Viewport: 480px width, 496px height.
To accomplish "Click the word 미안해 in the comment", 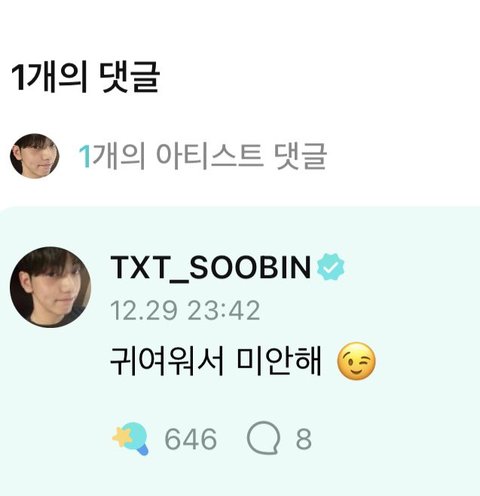I will tap(279, 361).
